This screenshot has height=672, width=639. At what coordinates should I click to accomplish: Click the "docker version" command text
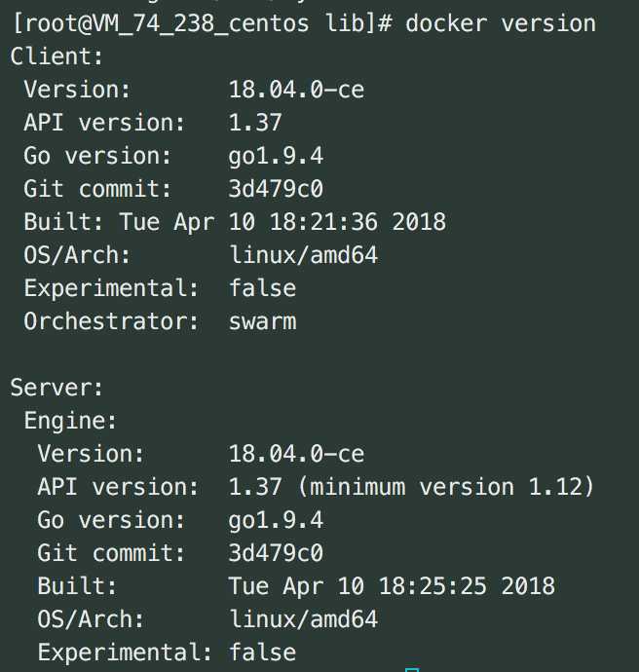(501, 23)
